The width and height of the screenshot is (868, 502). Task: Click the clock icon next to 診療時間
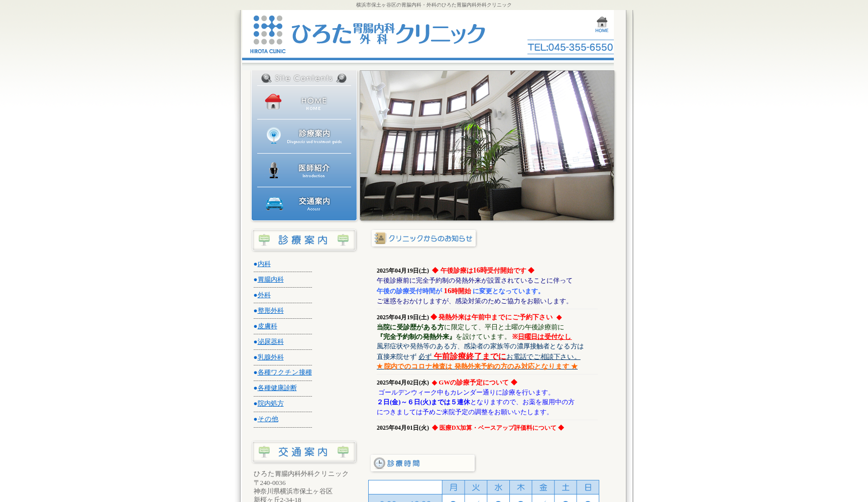(379, 463)
